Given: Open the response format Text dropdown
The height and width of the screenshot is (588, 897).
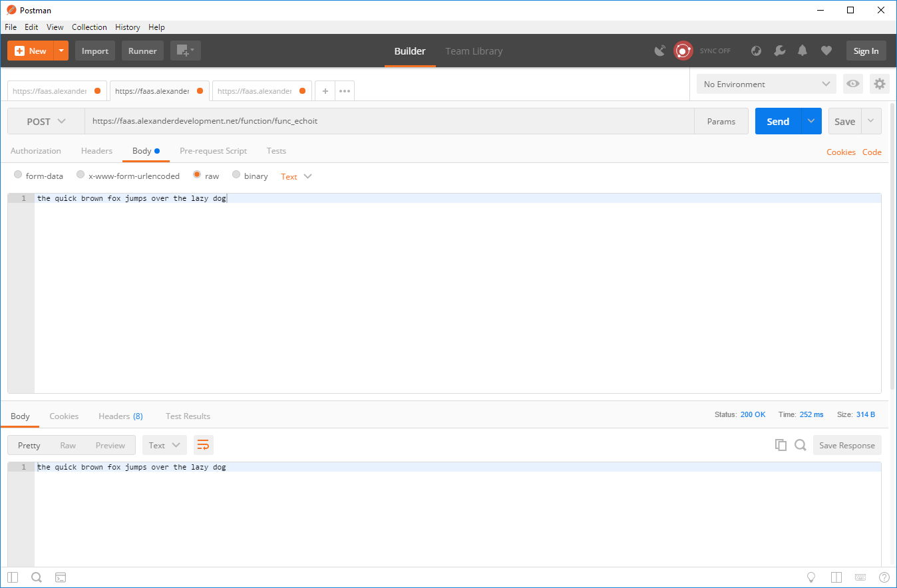Looking at the screenshot, I should pos(164,445).
